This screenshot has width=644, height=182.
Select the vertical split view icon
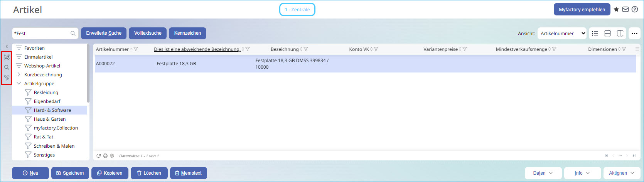(x=620, y=34)
